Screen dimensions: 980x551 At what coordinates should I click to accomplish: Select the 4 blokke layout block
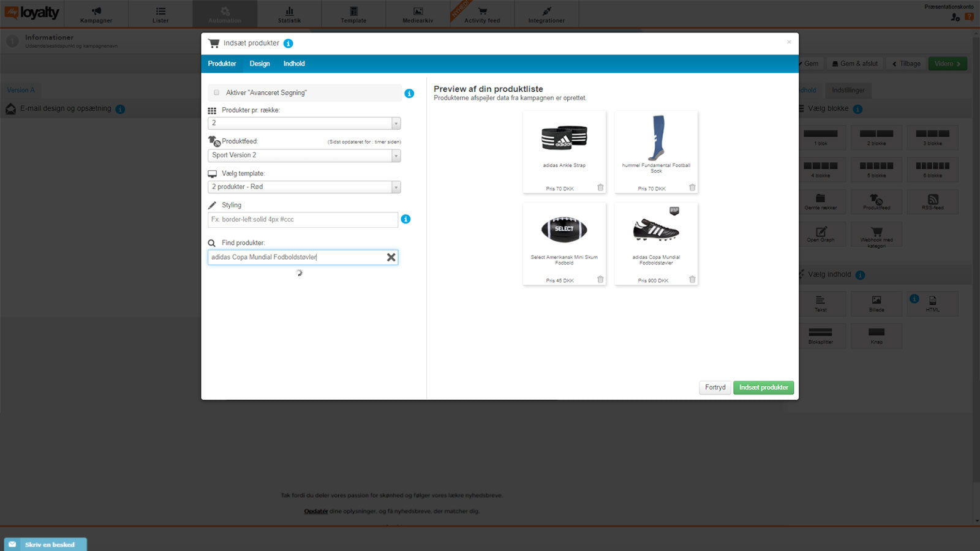pos(821,170)
